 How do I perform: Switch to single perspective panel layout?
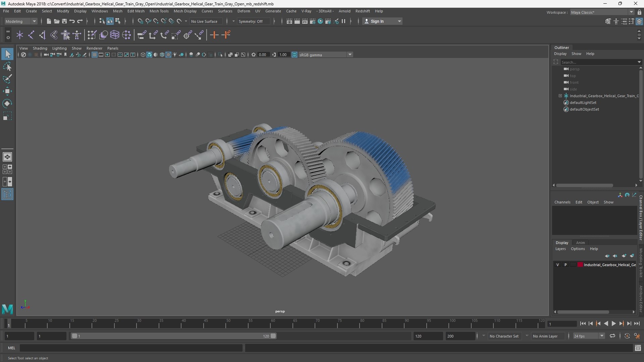coord(7,157)
